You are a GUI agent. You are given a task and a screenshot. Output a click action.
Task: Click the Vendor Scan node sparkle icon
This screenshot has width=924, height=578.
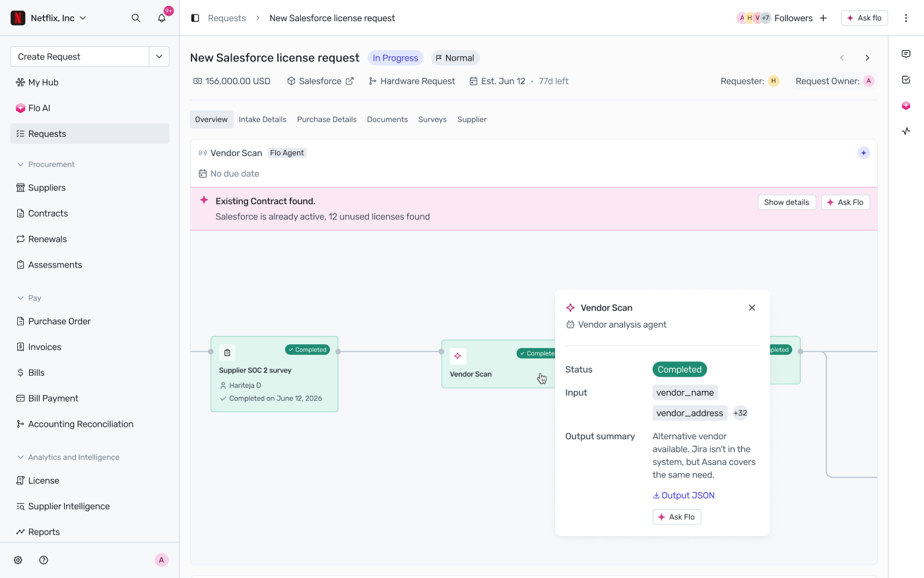(458, 356)
